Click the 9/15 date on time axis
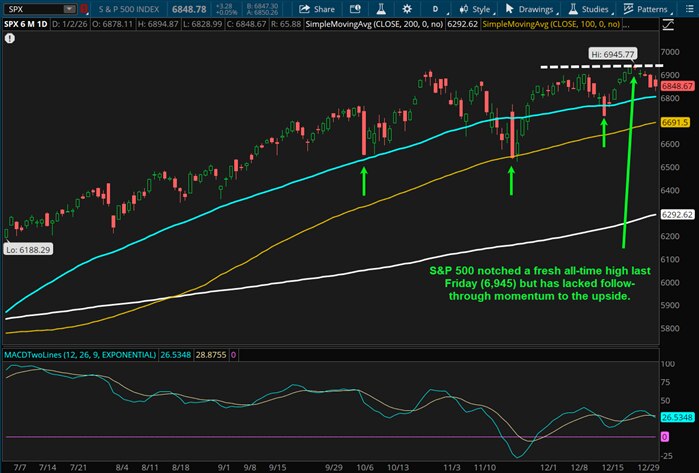 point(277,468)
